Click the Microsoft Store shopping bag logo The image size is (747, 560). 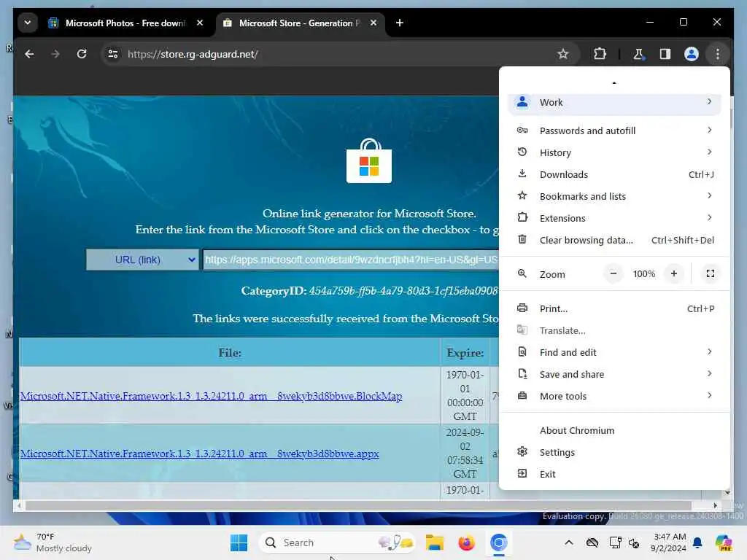click(x=369, y=161)
